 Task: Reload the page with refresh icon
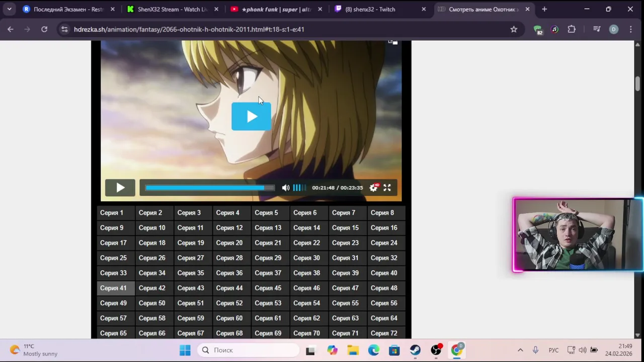pyautogui.click(x=44, y=29)
